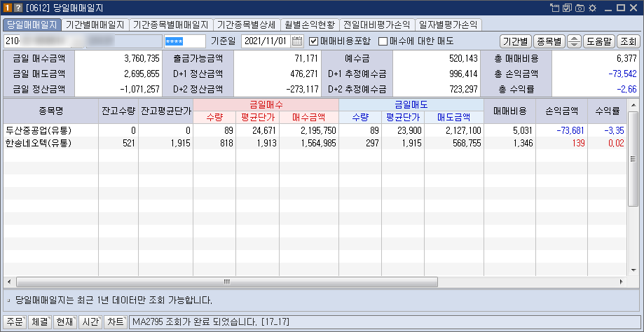Viewport: 644px width, 332px height.
Task: Click the 잔고수량 column header
Action: (x=118, y=111)
